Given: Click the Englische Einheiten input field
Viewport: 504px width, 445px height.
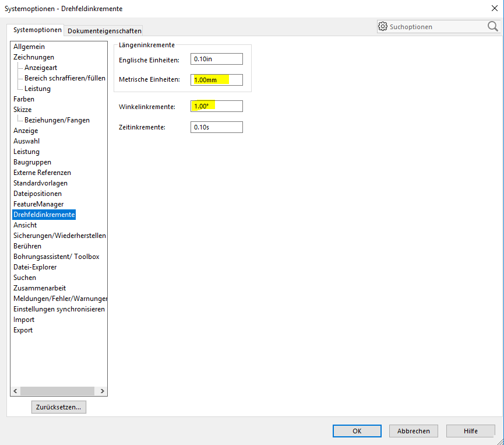Looking at the screenshot, I should [x=216, y=59].
